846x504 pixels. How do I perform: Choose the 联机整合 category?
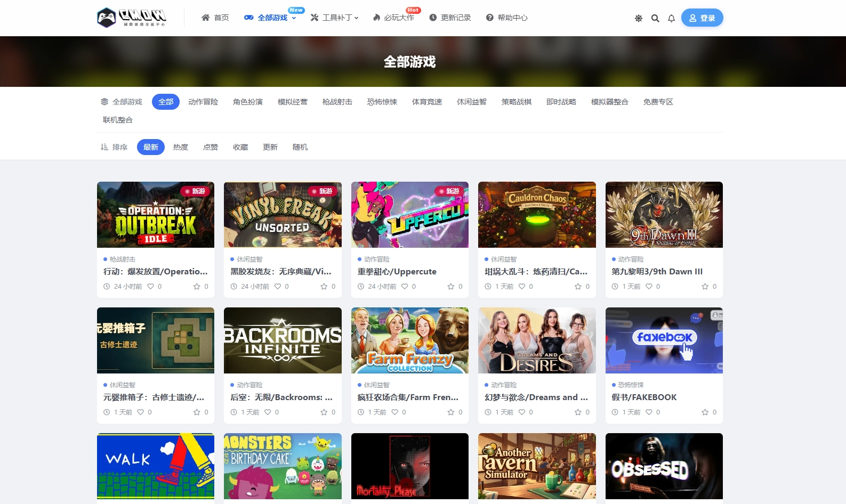[118, 120]
